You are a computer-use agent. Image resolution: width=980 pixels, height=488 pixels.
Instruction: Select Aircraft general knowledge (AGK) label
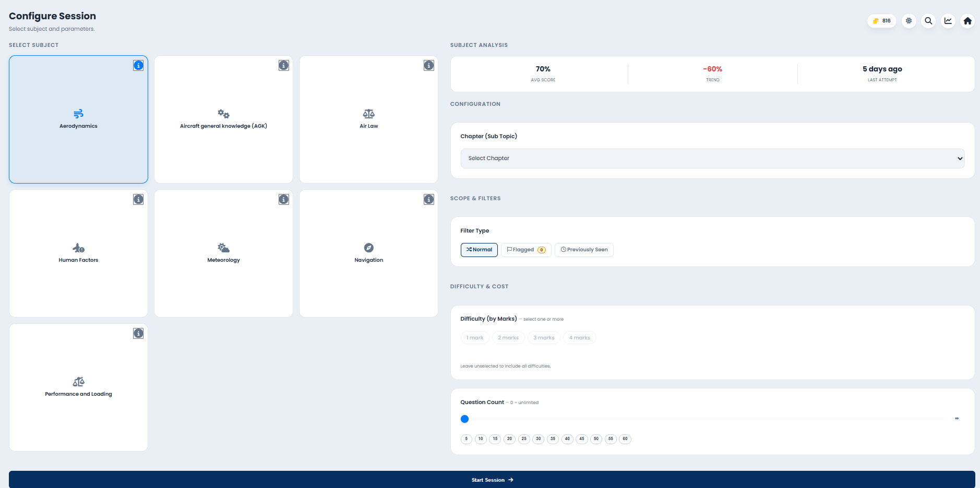click(223, 126)
